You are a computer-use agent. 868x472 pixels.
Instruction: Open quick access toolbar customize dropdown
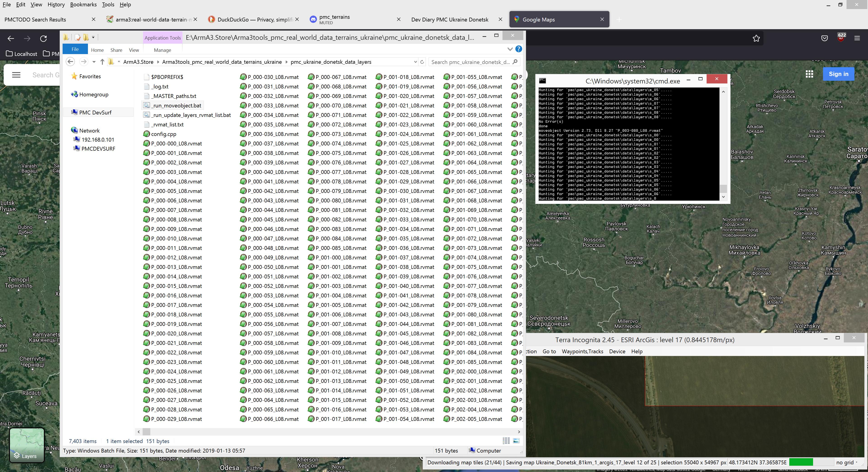click(93, 37)
